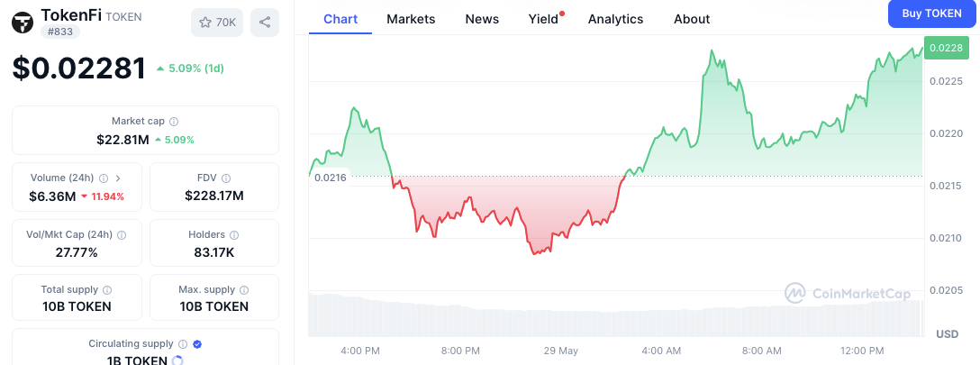This screenshot has height=365, width=980.
Task: Open Market cap info tooltip icon
Action: [174, 121]
